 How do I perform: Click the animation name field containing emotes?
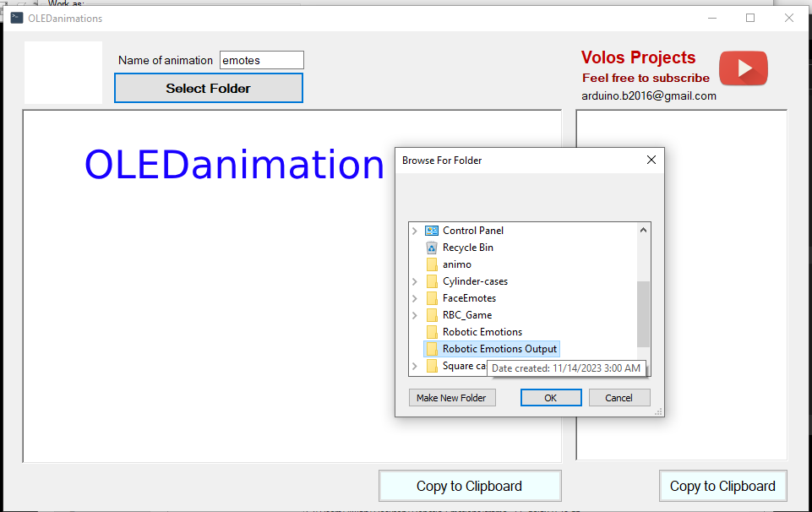(x=261, y=60)
